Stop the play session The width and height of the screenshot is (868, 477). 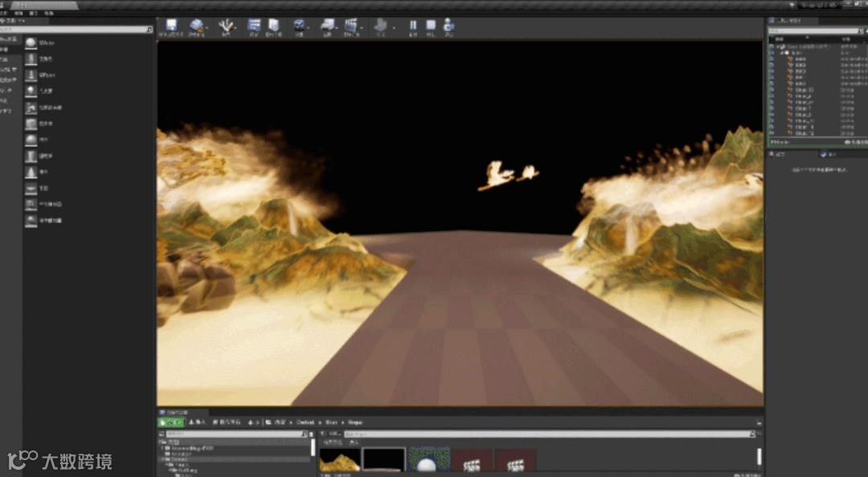[431, 26]
